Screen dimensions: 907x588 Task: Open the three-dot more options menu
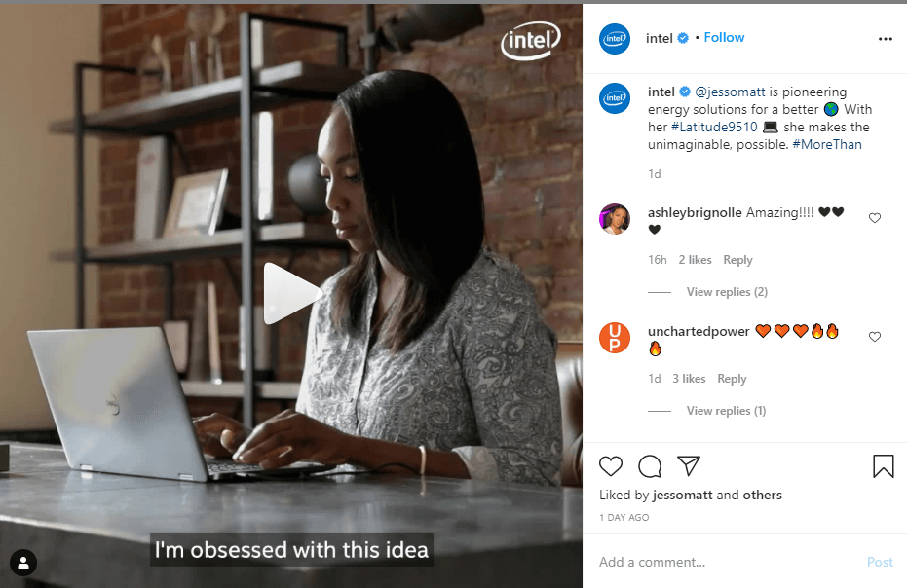(885, 39)
